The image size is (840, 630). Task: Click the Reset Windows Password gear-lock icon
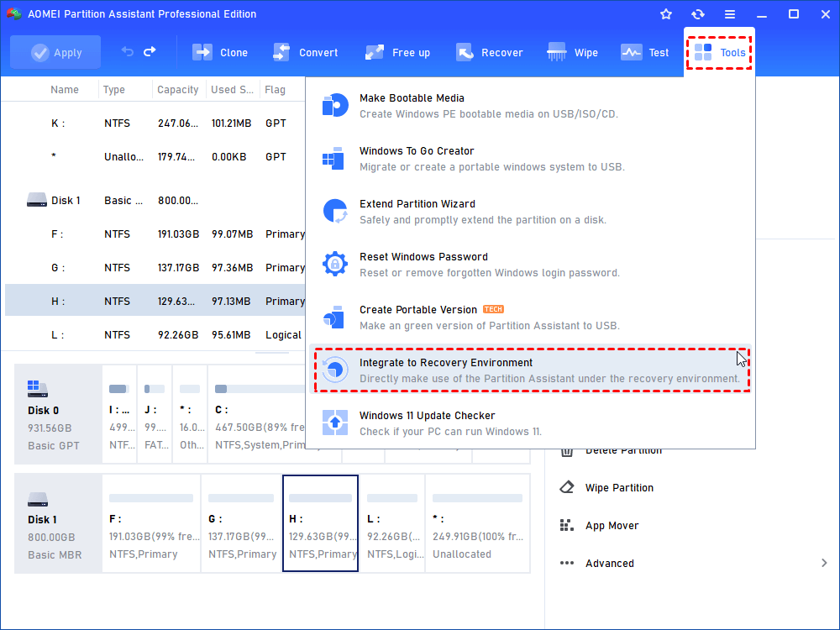(335, 264)
